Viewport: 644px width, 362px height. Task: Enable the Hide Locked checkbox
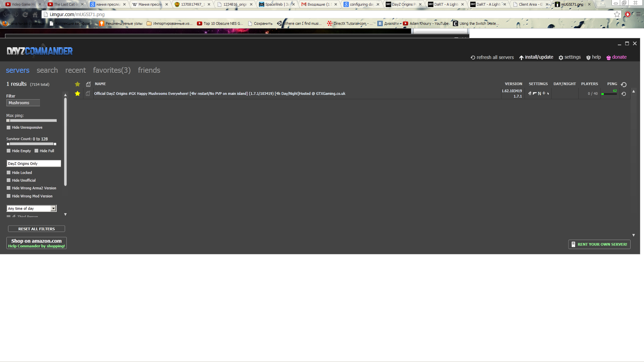pos(9,173)
